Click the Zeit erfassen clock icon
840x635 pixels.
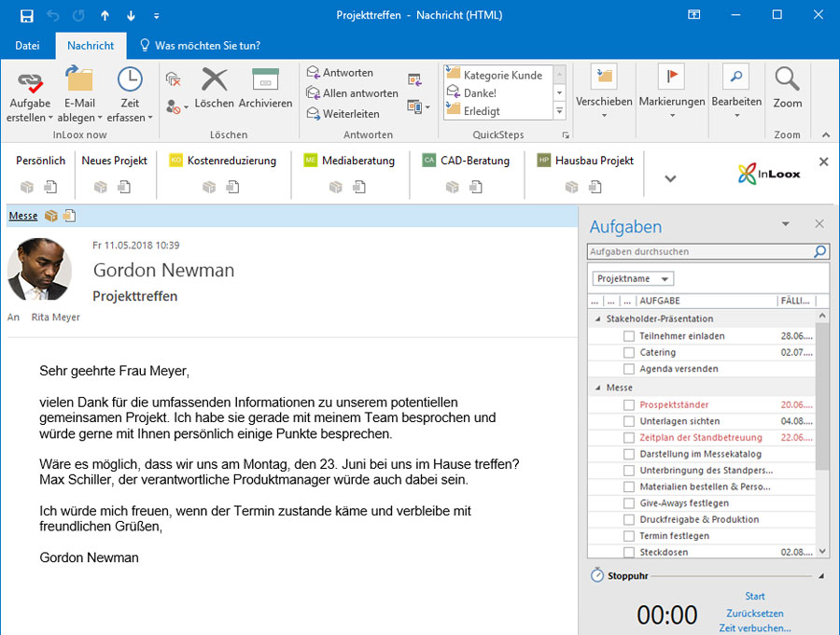(x=130, y=80)
